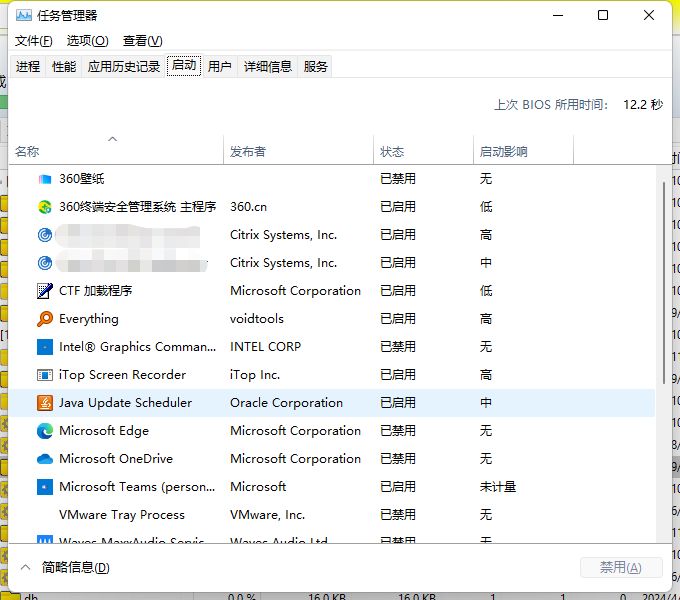Click 已启用 status in the Everything row
This screenshot has height=600, width=680.
(398, 319)
